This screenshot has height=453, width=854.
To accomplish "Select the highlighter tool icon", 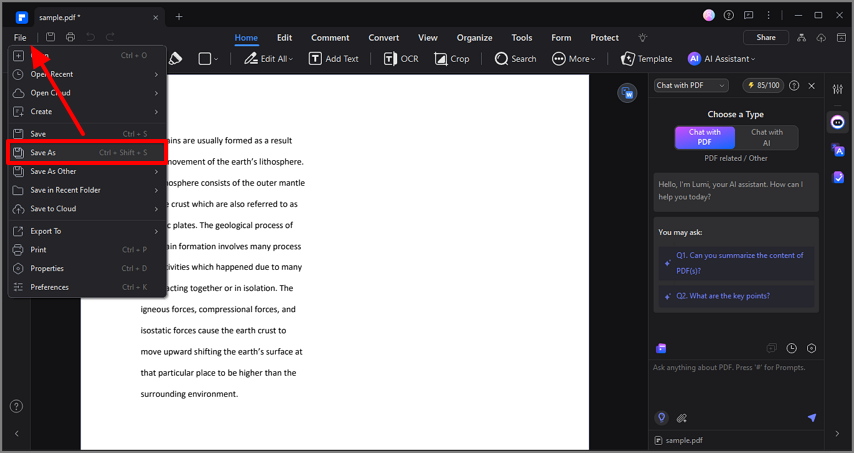I will [x=175, y=58].
